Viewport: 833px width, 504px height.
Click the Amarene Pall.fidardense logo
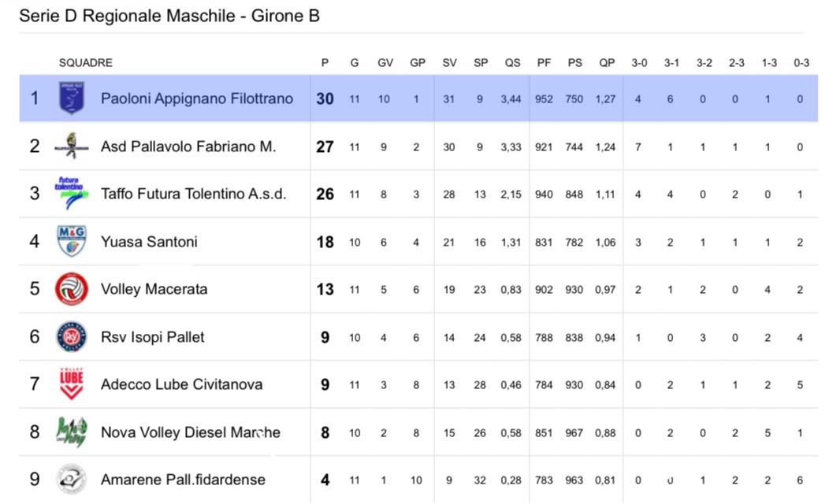[72, 480]
